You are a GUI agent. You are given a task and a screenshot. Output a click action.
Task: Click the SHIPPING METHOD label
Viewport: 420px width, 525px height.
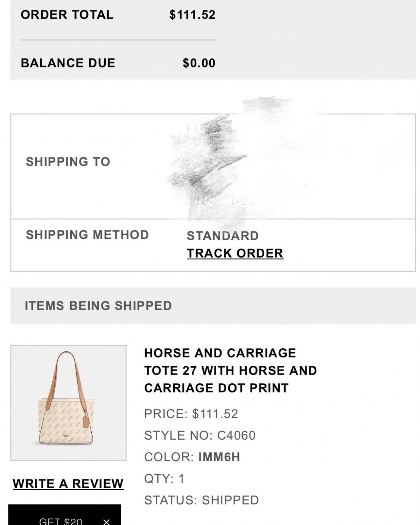(87, 235)
